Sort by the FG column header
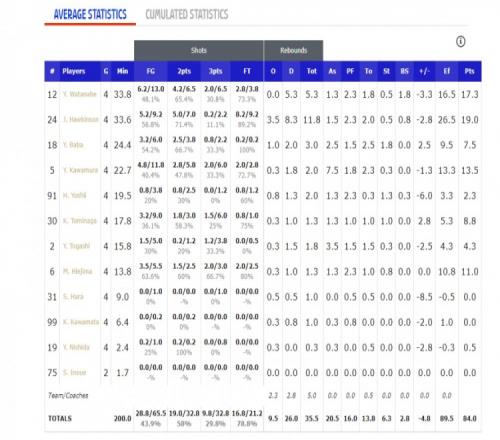 coord(151,71)
